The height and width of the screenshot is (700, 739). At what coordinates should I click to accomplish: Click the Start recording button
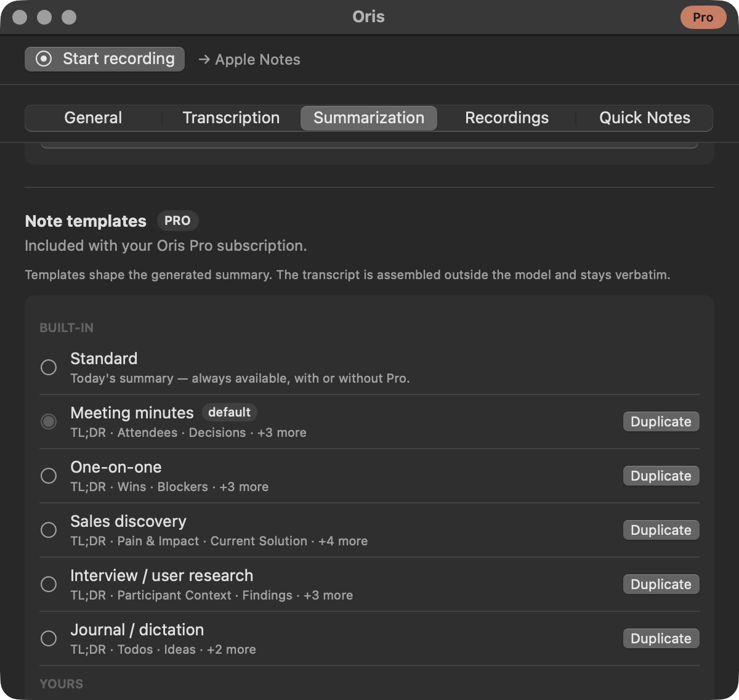[x=105, y=59]
